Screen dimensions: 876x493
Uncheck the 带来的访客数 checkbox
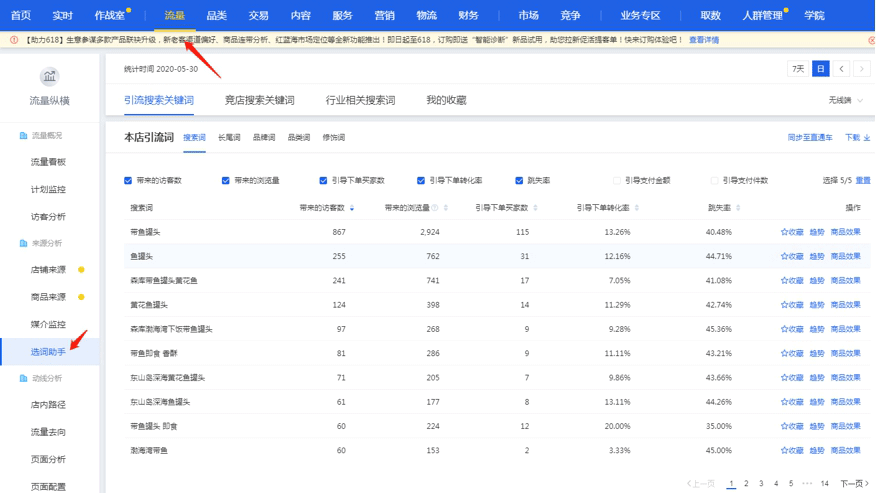tap(128, 181)
